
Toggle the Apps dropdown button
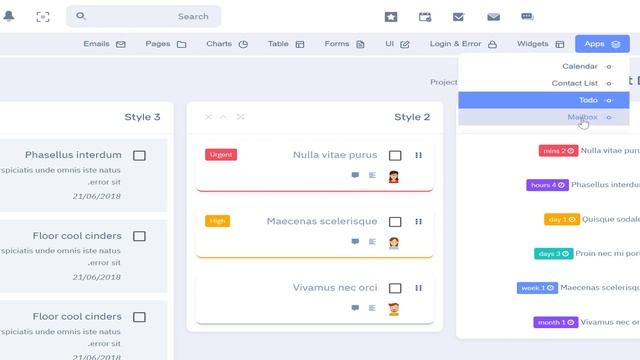point(602,44)
